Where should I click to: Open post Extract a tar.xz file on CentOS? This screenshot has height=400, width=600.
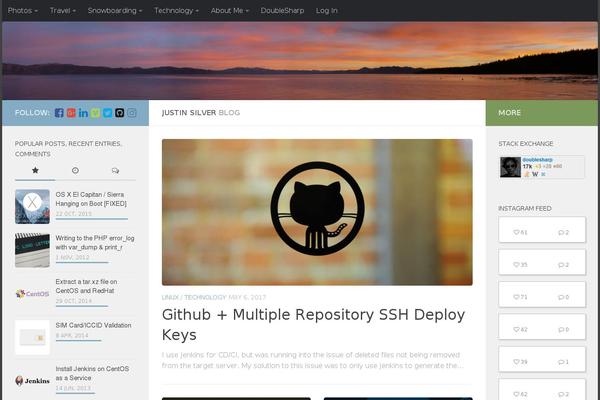86,286
